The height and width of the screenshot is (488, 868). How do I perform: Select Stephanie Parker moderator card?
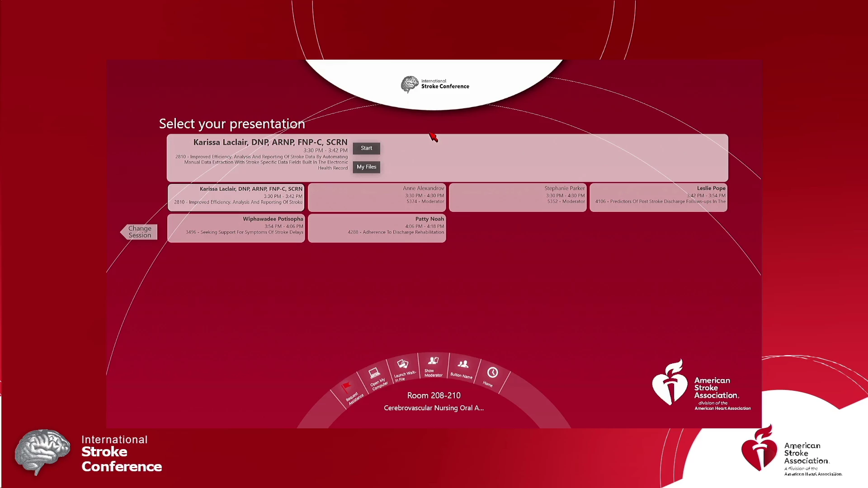pos(518,197)
